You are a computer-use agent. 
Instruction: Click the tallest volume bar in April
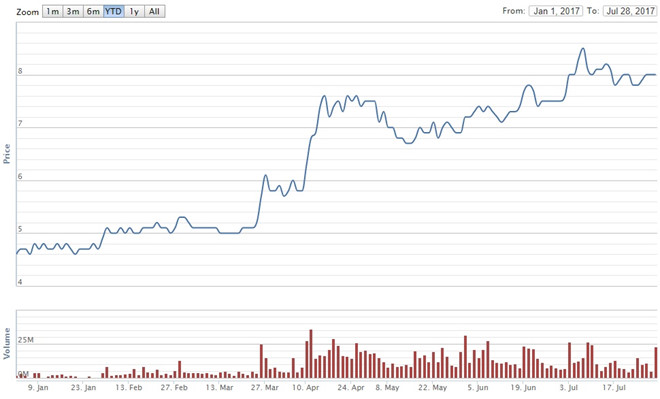click(x=311, y=354)
